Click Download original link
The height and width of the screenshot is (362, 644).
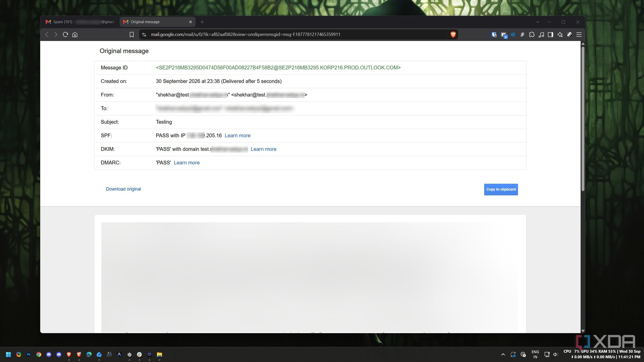click(123, 189)
